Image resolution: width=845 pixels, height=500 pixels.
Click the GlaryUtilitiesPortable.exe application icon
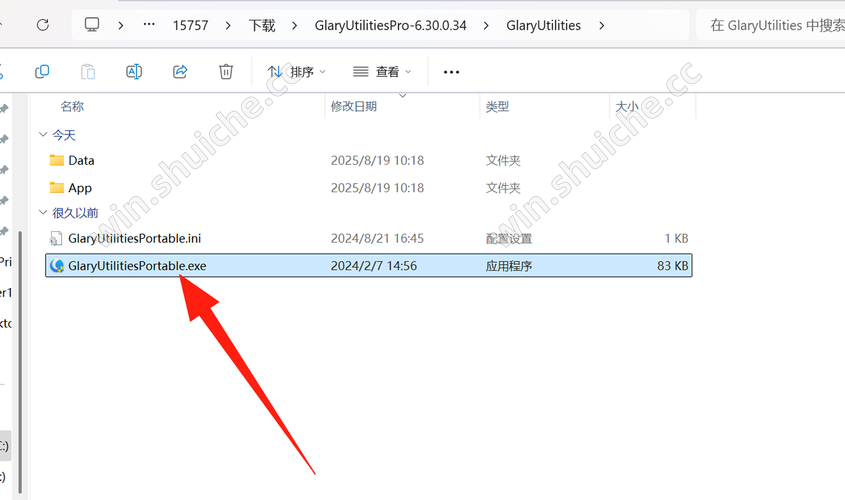(57, 266)
